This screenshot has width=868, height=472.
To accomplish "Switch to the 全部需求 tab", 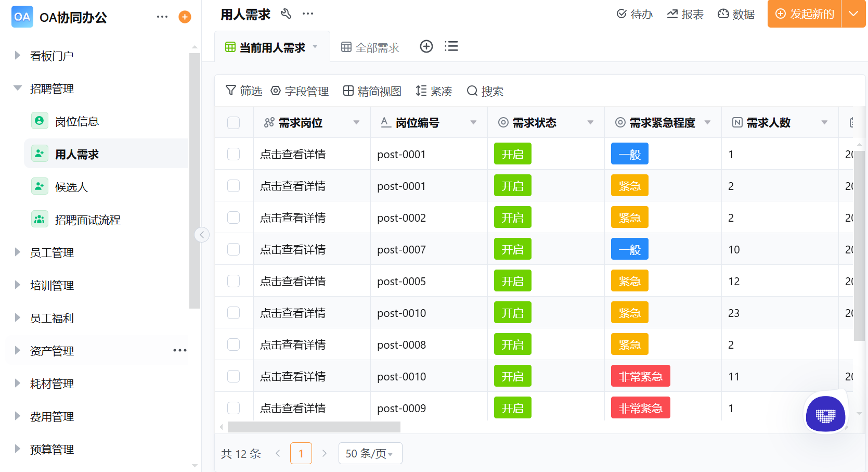I will click(370, 46).
